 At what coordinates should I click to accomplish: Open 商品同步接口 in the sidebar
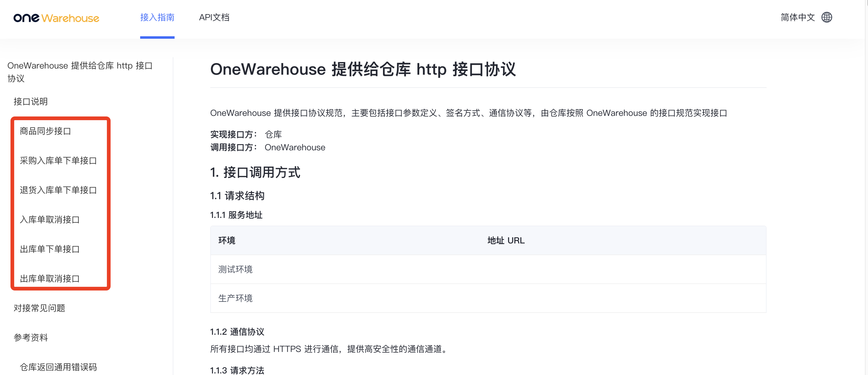tap(45, 131)
